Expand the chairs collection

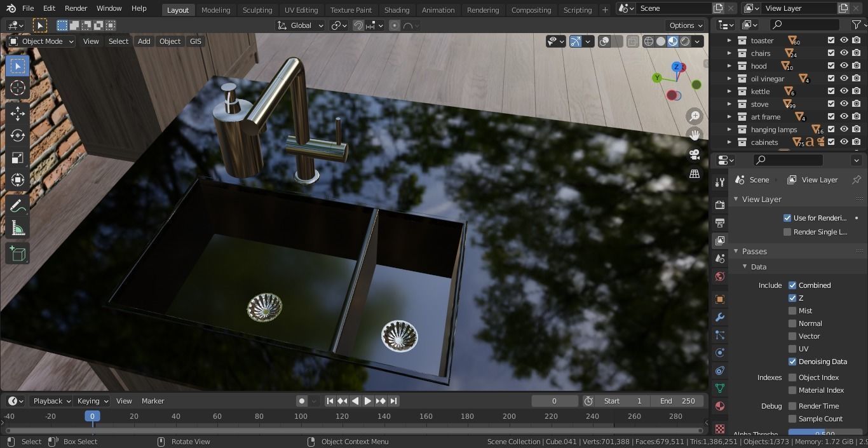tap(729, 53)
